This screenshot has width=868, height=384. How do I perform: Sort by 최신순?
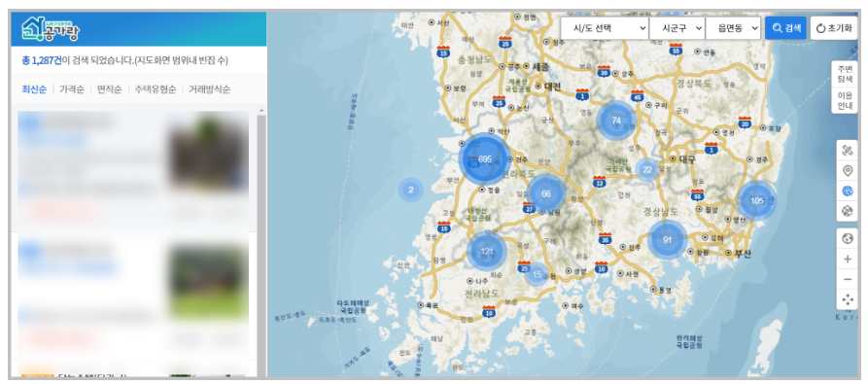[x=34, y=89]
